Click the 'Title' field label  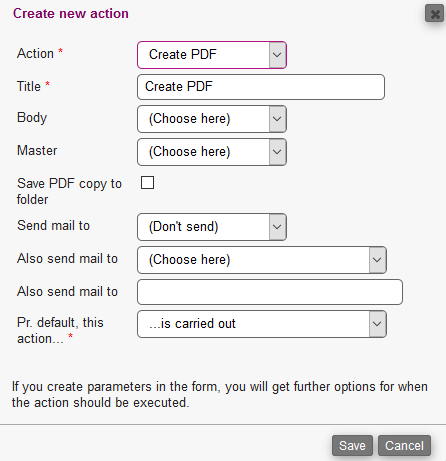coord(29,86)
